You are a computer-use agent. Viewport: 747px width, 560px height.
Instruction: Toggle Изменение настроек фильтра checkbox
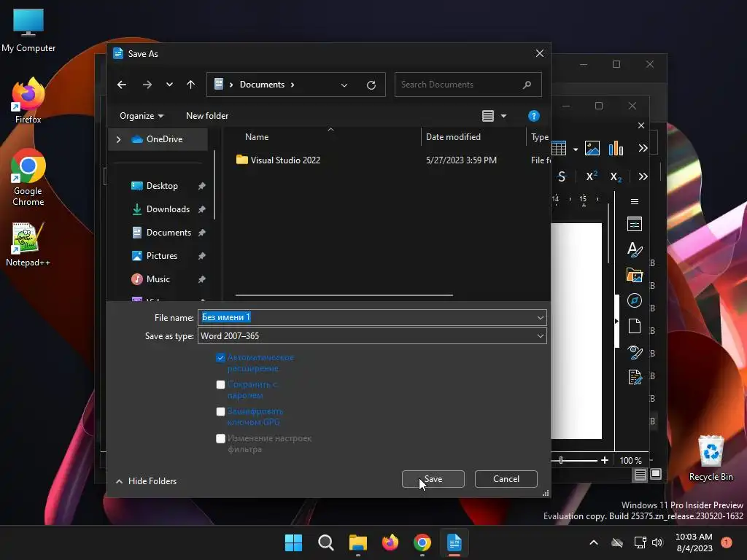click(x=220, y=438)
